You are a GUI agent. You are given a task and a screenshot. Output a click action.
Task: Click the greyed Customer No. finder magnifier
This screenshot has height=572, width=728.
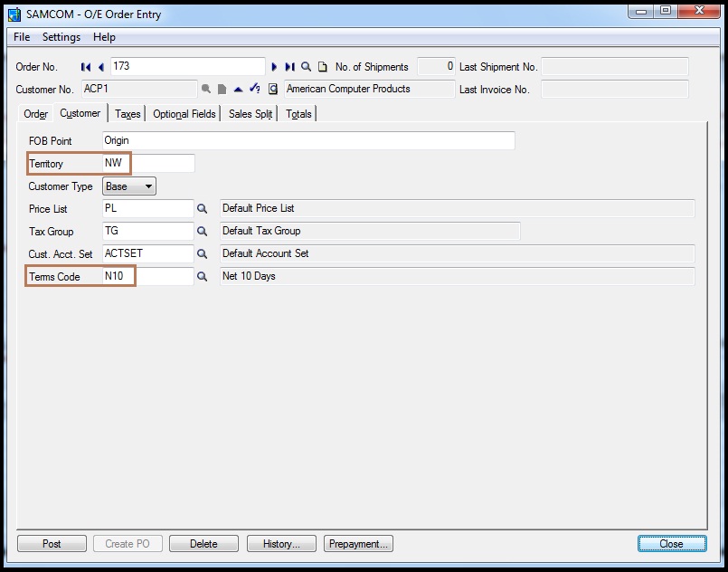(x=206, y=89)
